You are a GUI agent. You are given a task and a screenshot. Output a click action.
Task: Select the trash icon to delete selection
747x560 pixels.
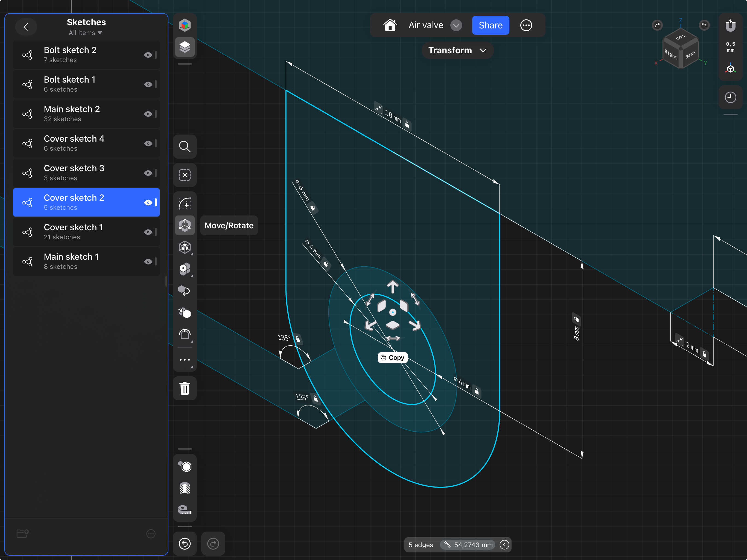(185, 389)
